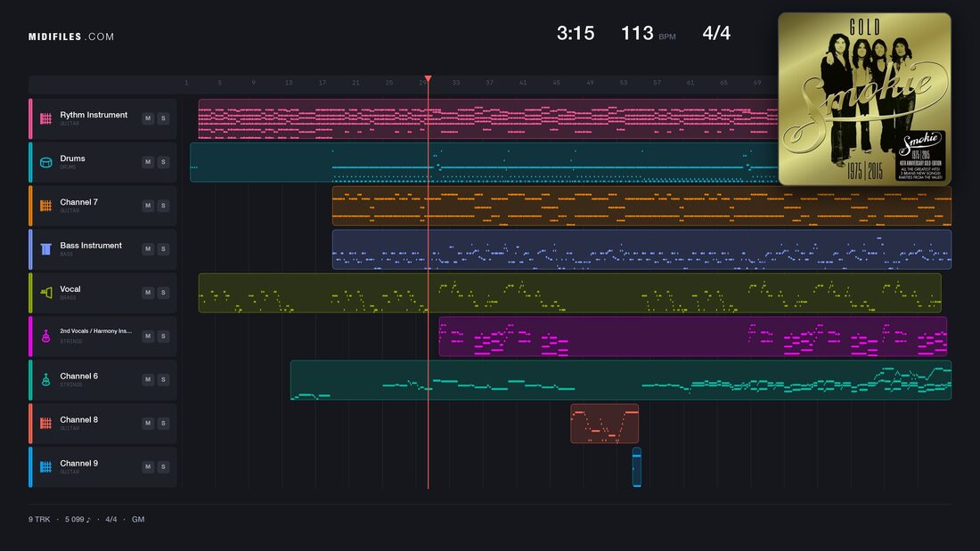
Task: Click the 2nd Vocals strings icon
Action: click(45, 336)
